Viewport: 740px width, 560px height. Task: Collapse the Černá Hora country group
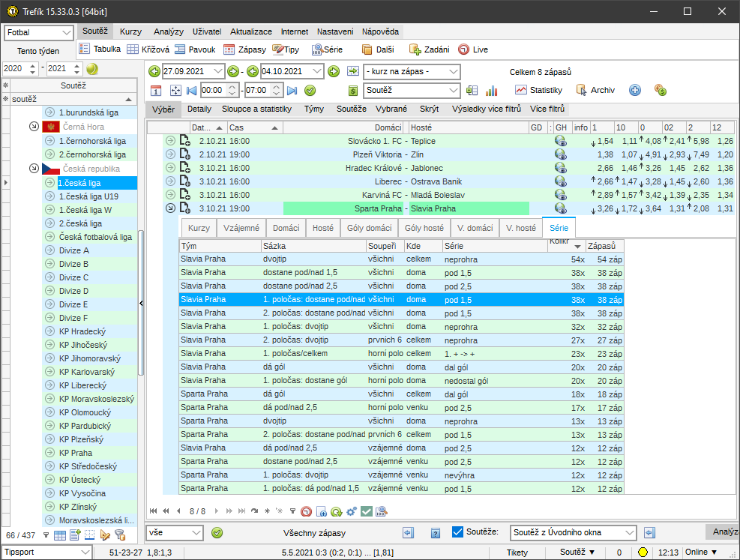(34, 126)
